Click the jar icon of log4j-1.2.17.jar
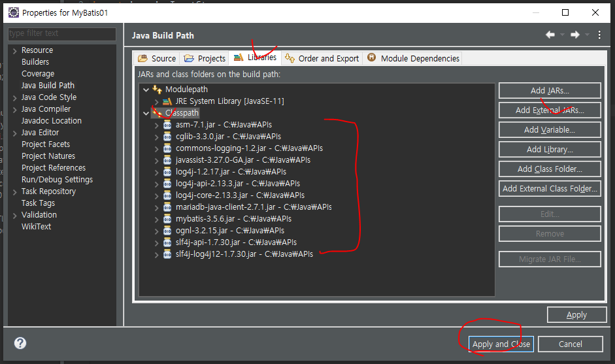Image resolution: width=615 pixels, height=364 pixels. click(167, 172)
